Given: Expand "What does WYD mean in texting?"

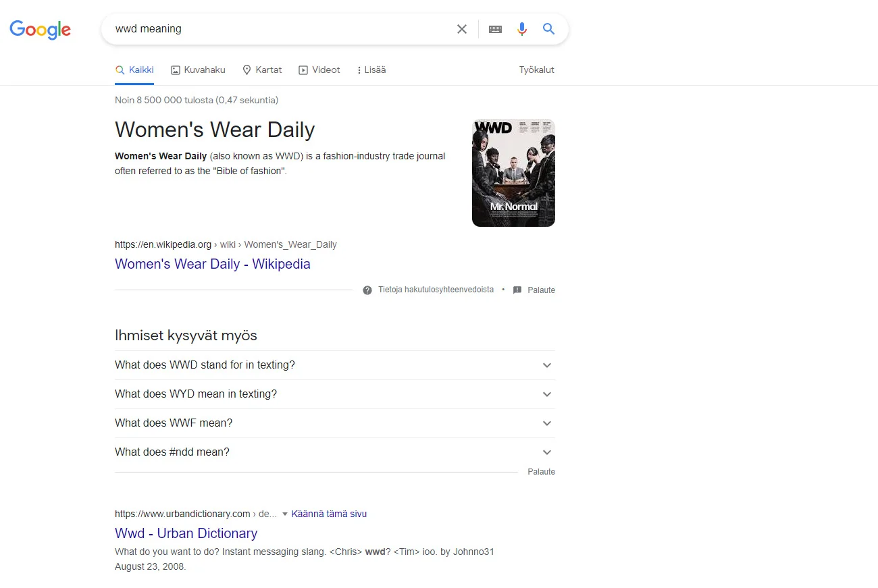Looking at the screenshot, I should pyautogui.click(x=547, y=394).
